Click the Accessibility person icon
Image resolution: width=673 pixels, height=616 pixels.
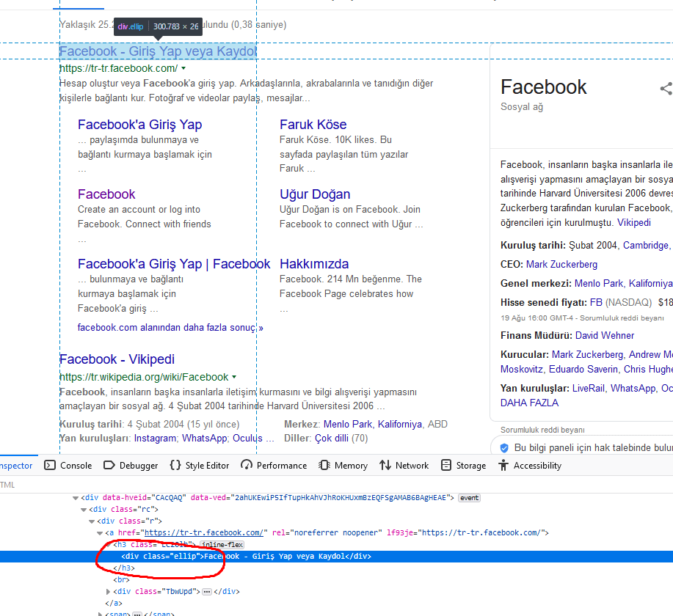point(503,466)
